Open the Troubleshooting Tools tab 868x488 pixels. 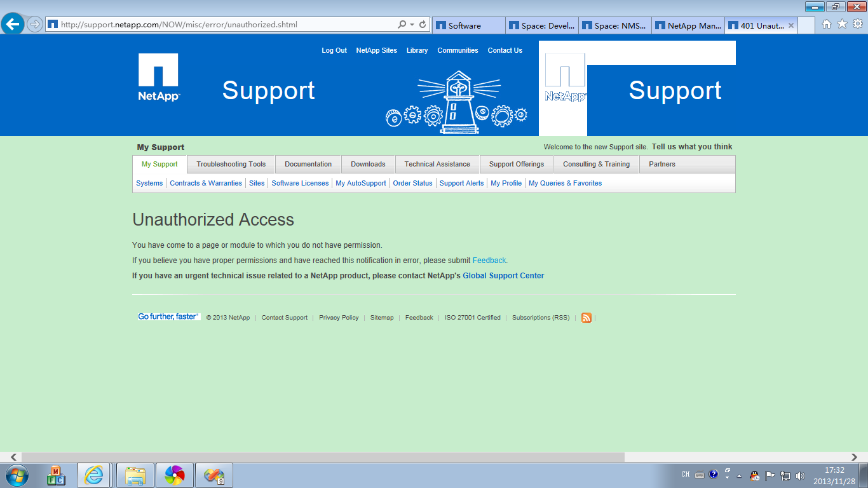pyautogui.click(x=231, y=164)
